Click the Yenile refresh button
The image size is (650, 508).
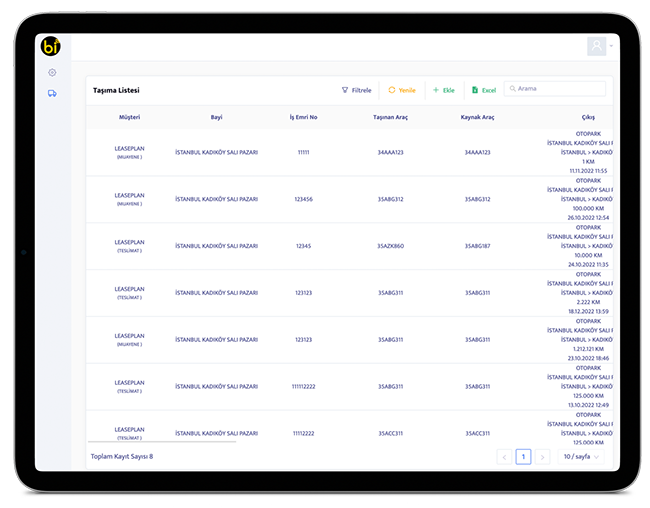point(402,90)
